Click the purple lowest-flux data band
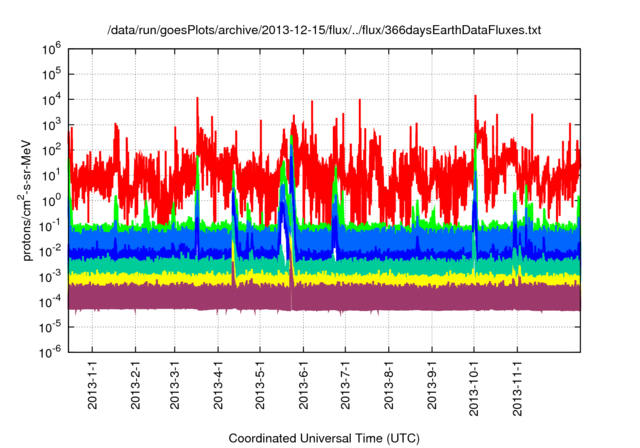Screen dimensions: 640x448 point(324,298)
